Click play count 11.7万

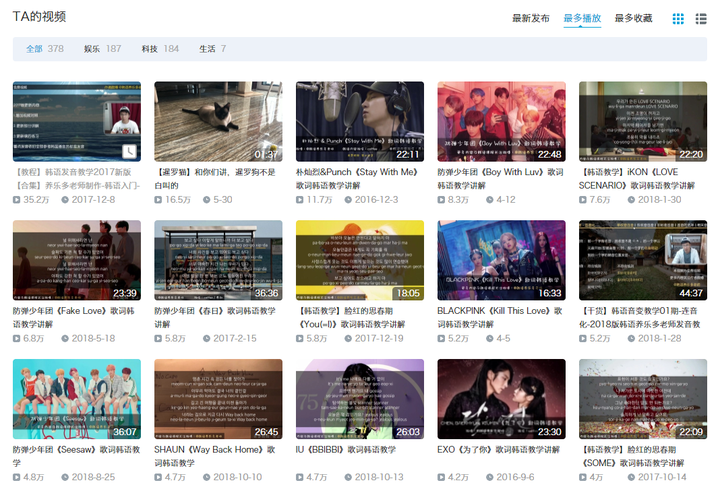pyautogui.click(x=314, y=200)
